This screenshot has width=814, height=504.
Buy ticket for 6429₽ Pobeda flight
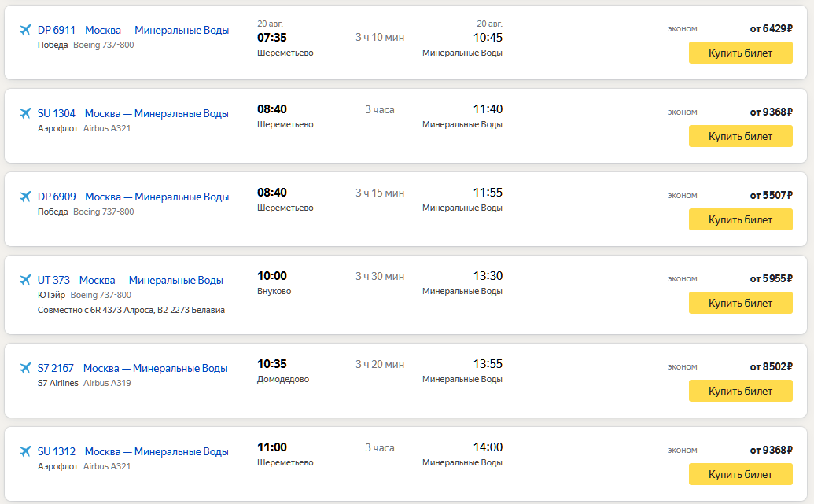(740, 53)
